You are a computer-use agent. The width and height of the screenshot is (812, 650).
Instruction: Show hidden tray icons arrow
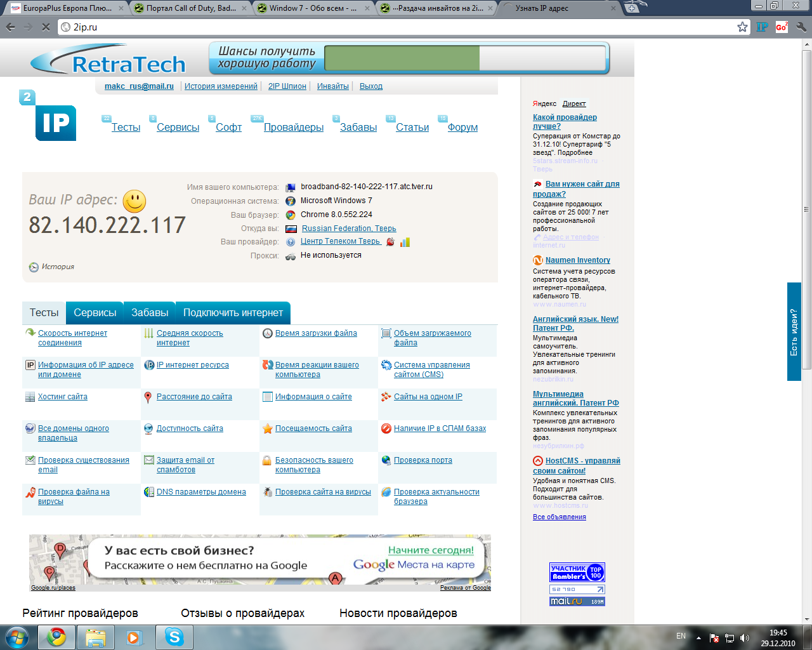coord(698,638)
